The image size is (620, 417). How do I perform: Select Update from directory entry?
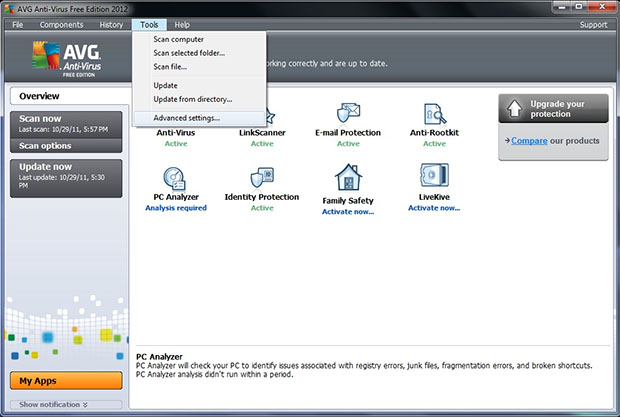pos(199,99)
